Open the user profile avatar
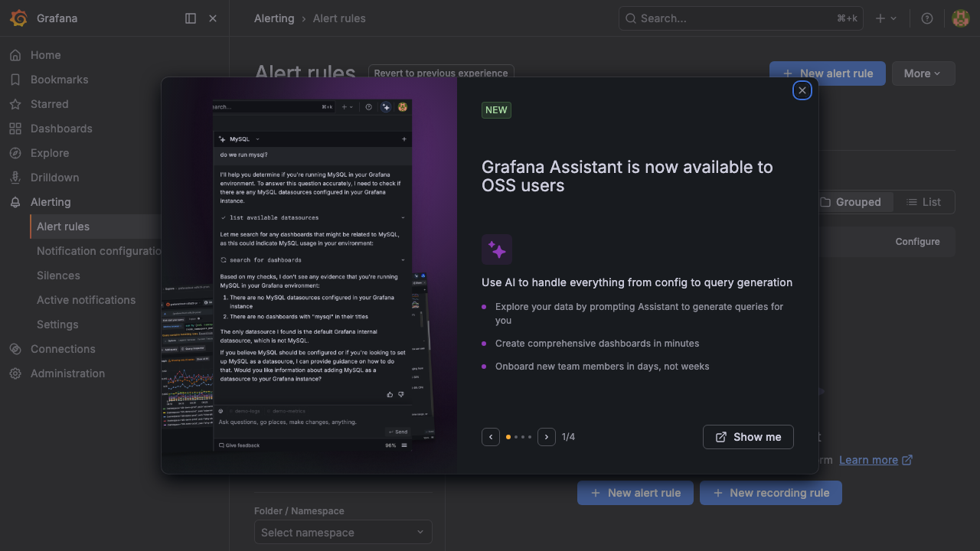Viewport: 980px width, 551px height. tap(961, 18)
